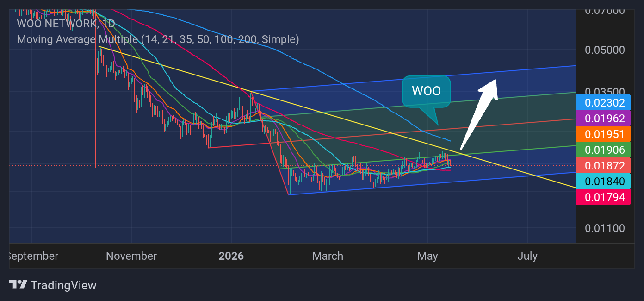Image resolution: width=644 pixels, height=301 pixels.
Task: Click the WOO NETWORK, 1D symbol title
Action: click(x=66, y=24)
